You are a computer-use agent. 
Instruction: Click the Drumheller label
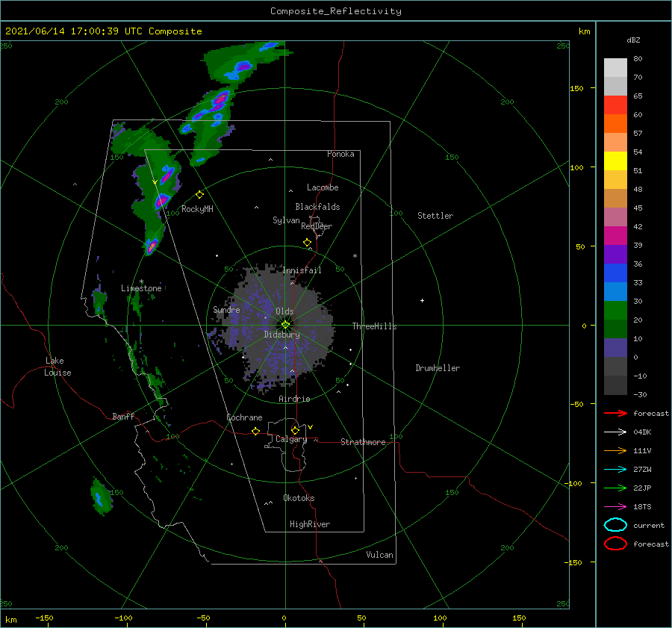pos(438,368)
